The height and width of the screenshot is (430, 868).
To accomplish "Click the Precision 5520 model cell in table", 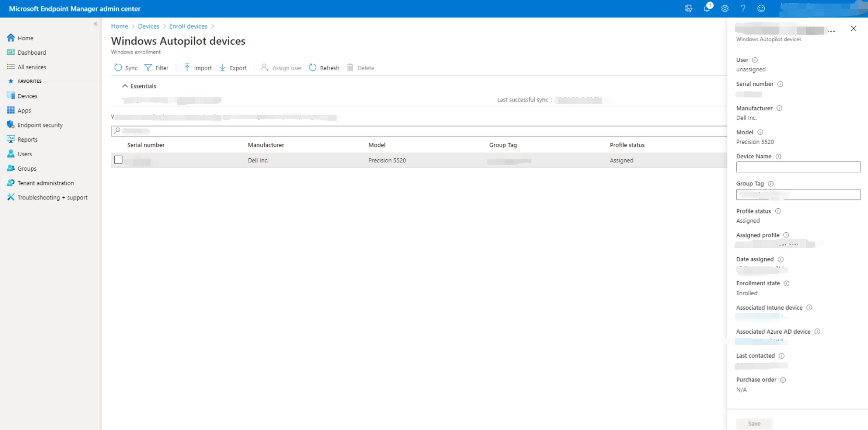I will coord(387,161).
